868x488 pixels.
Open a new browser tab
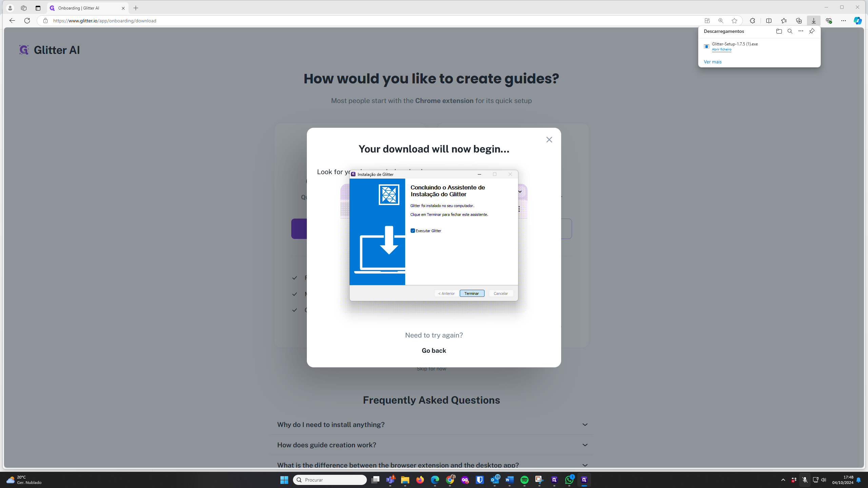[x=136, y=8]
